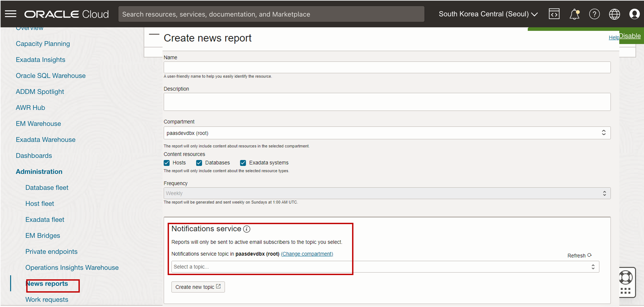Click the Refresh topics icon
Screen dimensions: 644x307
click(590, 255)
